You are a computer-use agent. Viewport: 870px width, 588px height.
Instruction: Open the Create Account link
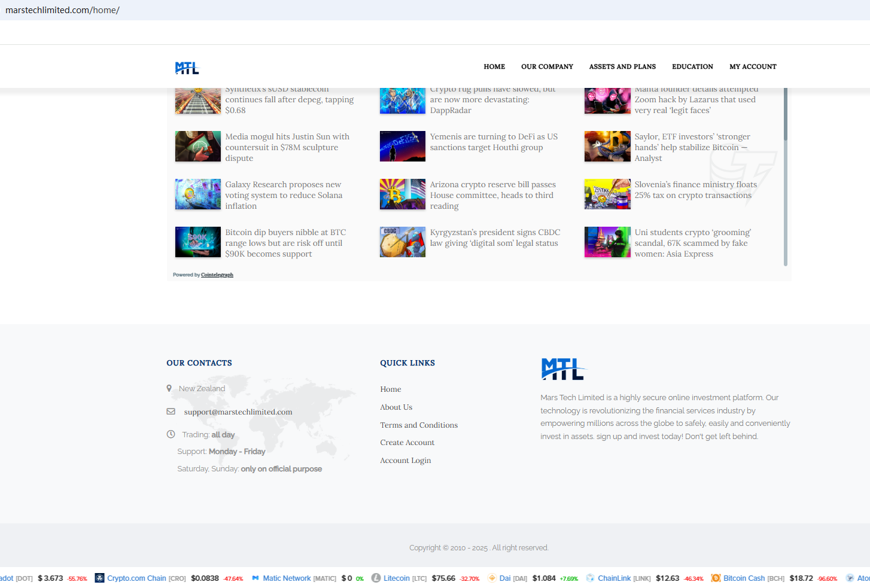[407, 442]
